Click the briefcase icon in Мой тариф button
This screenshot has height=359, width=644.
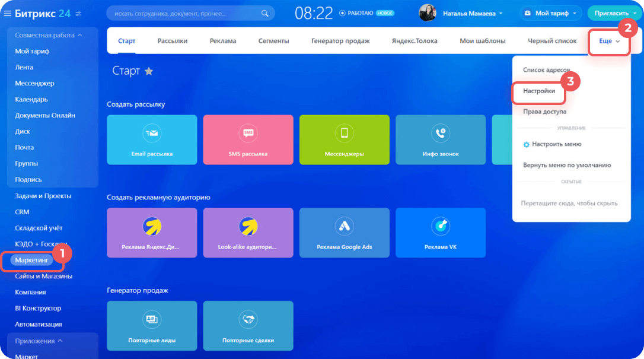tap(528, 14)
